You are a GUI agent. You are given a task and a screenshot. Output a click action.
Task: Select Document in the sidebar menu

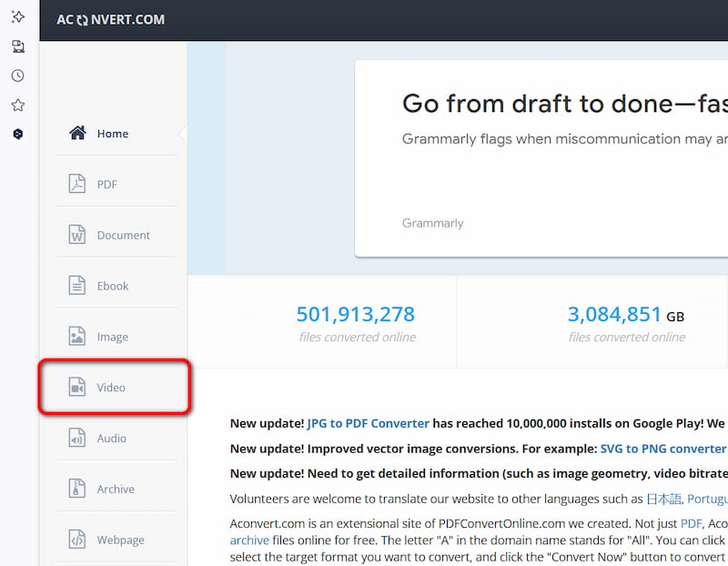[123, 236]
